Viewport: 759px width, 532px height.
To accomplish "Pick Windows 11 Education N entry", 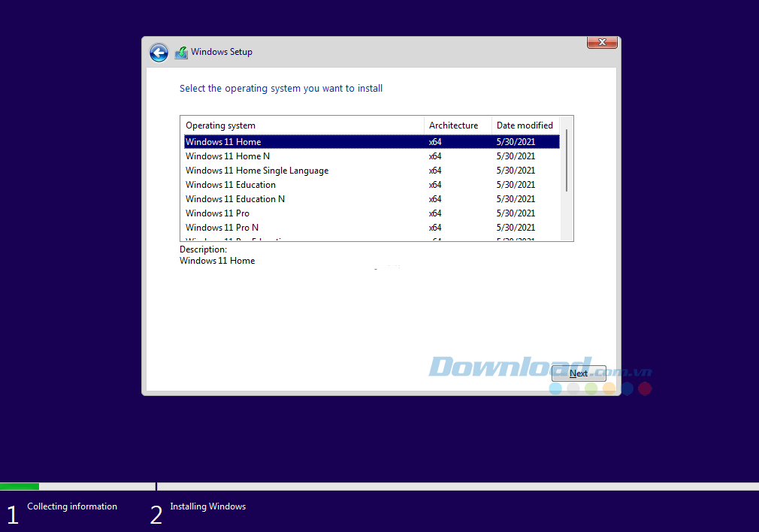I will point(372,199).
